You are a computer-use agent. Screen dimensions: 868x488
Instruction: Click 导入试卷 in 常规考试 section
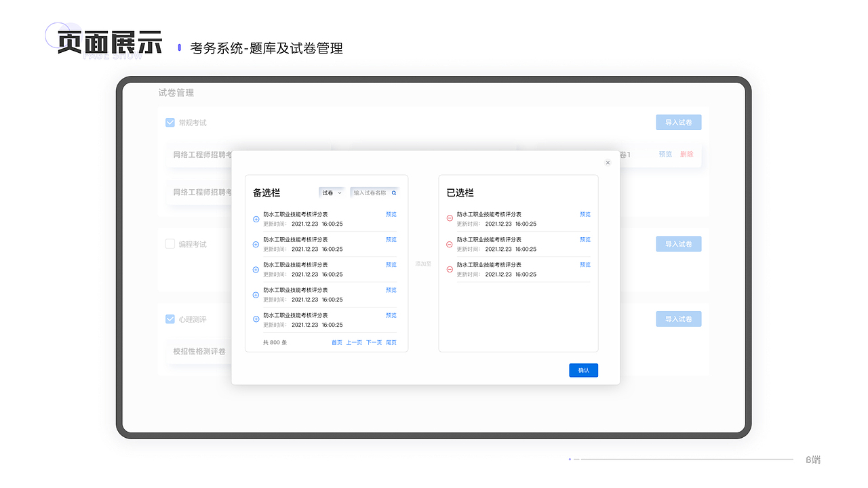coord(679,123)
